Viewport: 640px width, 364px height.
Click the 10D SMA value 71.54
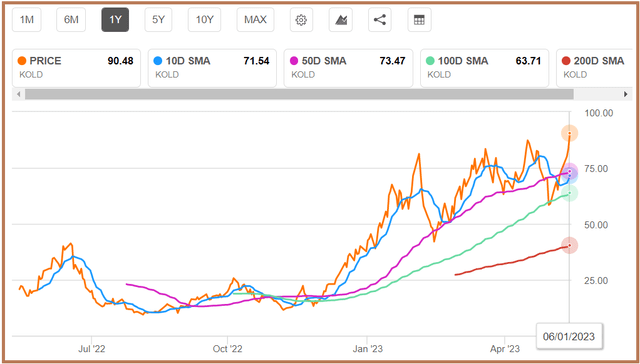pos(256,61)
